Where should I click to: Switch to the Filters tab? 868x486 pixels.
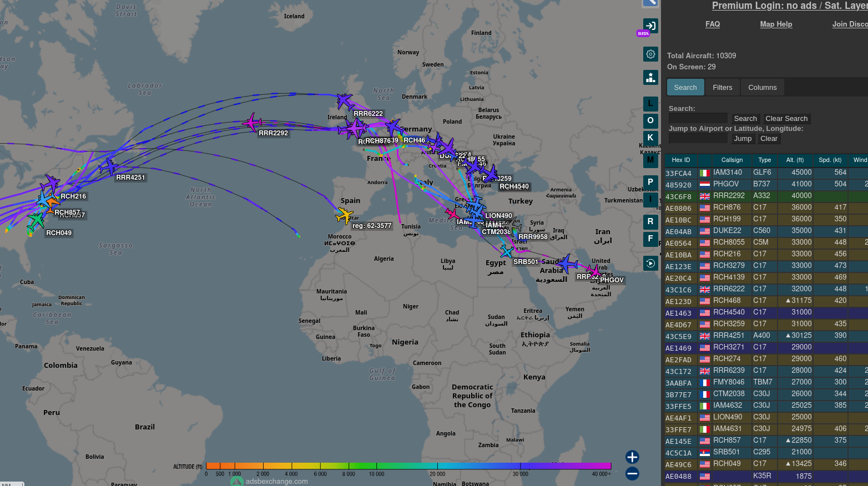tap(723, 88)
